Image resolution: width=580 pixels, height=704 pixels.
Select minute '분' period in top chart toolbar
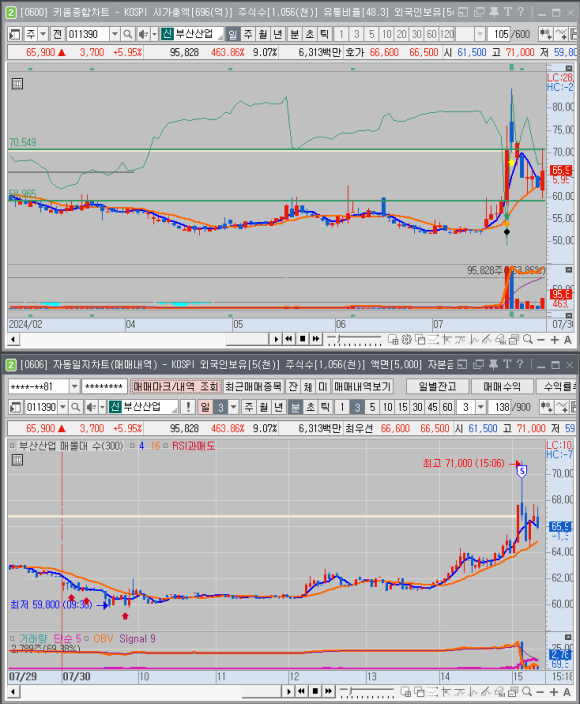point(294,34)
